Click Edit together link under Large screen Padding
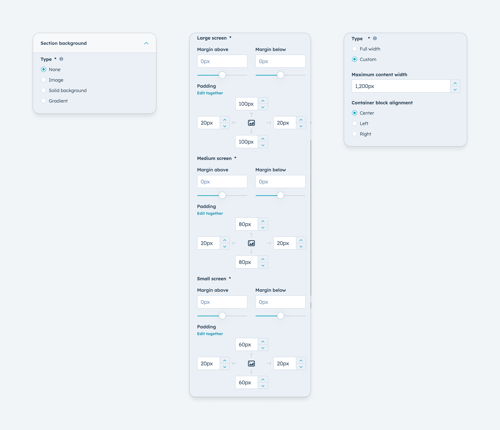 tap(210, 93)
